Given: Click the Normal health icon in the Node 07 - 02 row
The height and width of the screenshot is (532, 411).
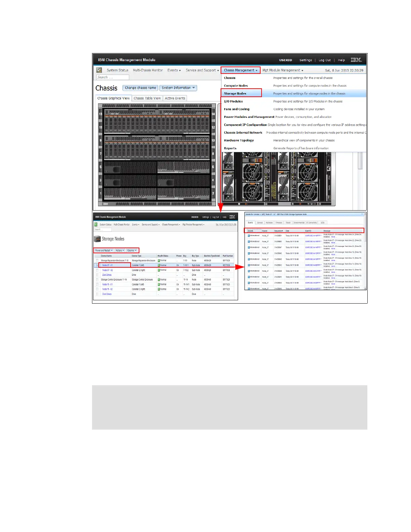Looking at the screenshot, I should click(x=159, y=270).
